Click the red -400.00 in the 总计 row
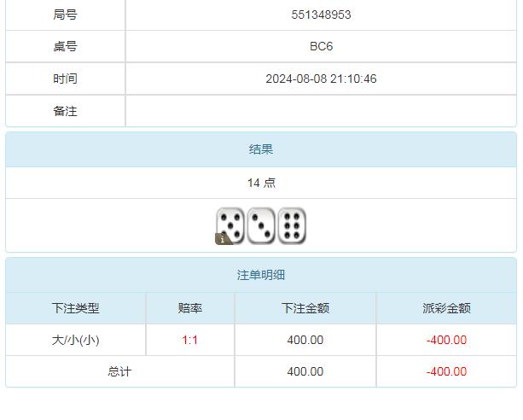The width and height of the screenshot is (523, 420). pyautogui.click(x=446, y=371)
